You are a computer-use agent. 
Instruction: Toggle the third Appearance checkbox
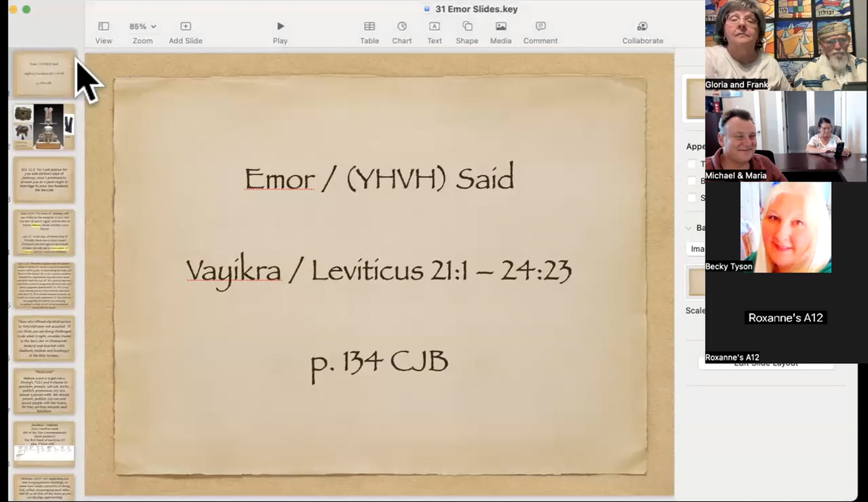(692, 198)
